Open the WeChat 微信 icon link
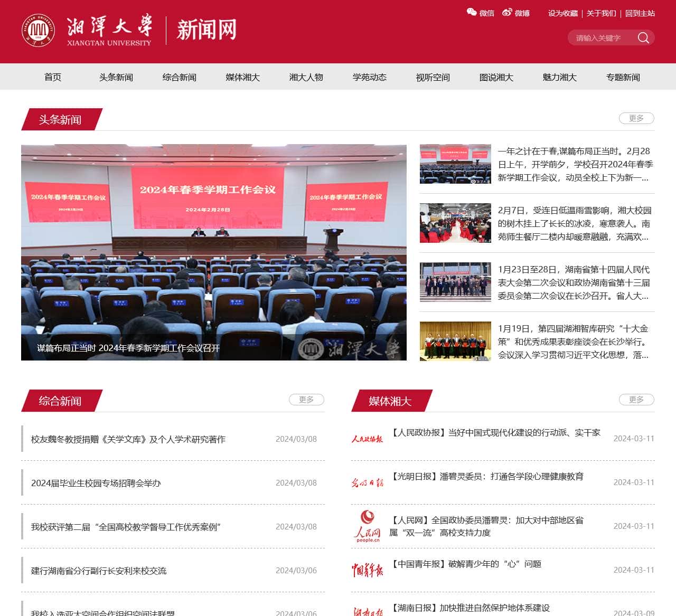Viewport: 676px width, 616px height. click(480, 13)
